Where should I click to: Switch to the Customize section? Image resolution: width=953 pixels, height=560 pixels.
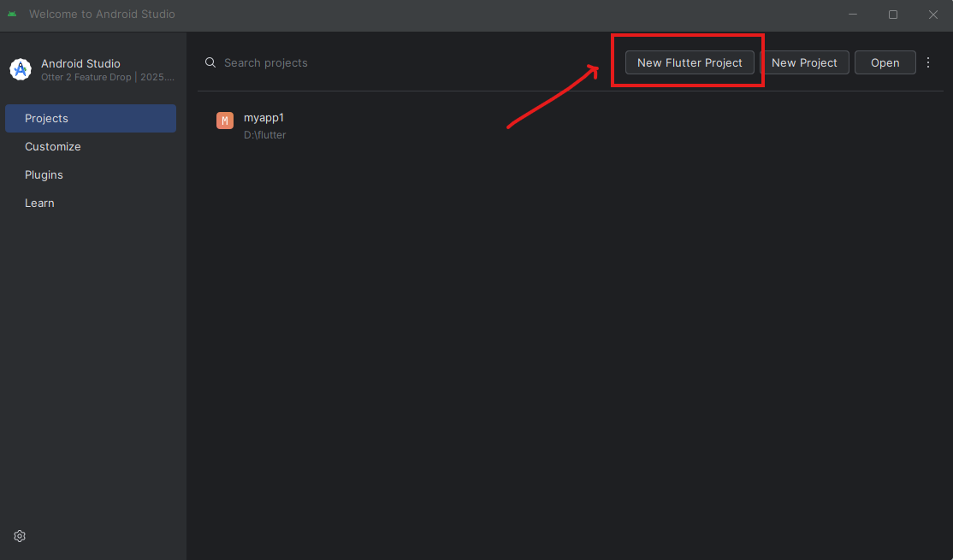(x=53, y=147)
